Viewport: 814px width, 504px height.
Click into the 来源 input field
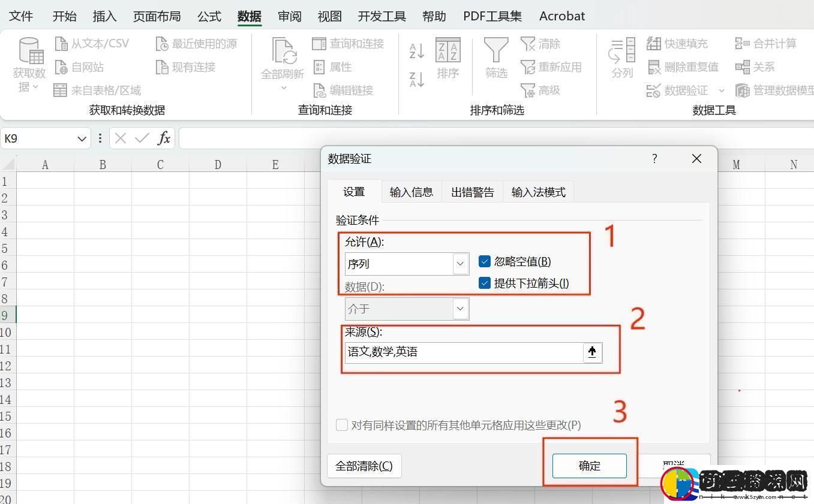click(x=465, y=352)
